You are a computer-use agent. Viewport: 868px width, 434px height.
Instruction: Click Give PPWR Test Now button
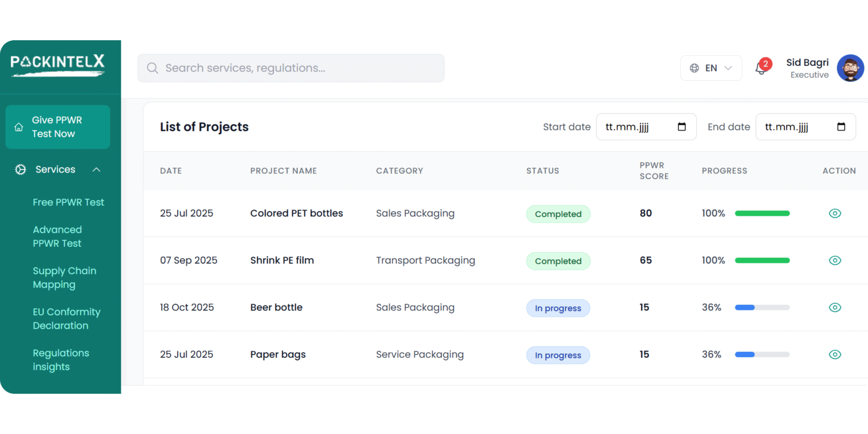click(x=58, y=127)
